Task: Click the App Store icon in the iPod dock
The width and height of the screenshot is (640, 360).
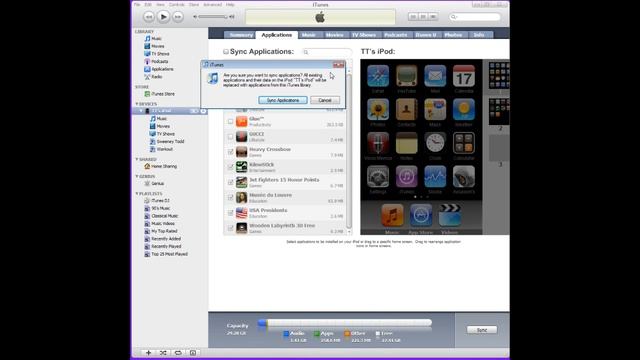Action: tap(421, 215)
